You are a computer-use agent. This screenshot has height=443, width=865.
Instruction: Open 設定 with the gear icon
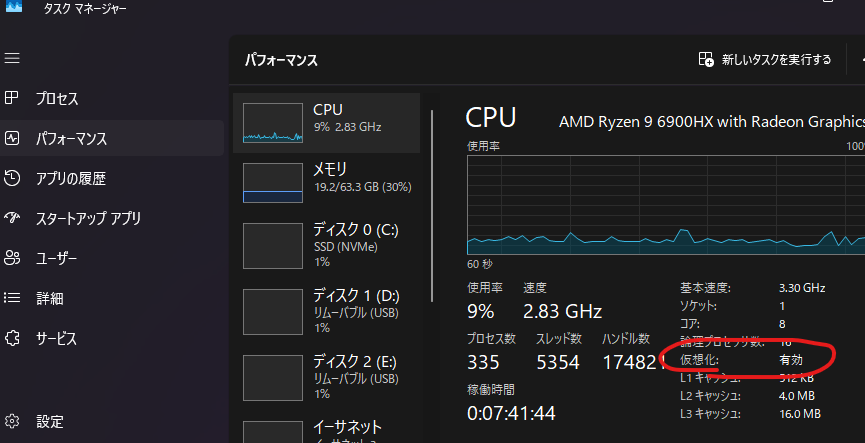coord(12,421)
